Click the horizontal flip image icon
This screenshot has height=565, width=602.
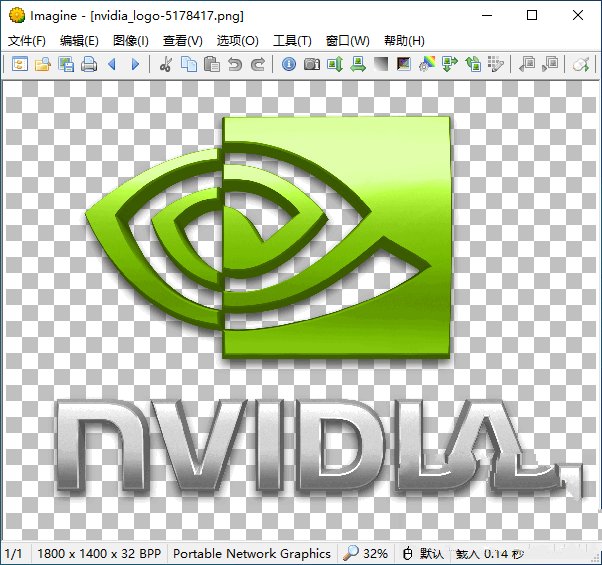358,64
